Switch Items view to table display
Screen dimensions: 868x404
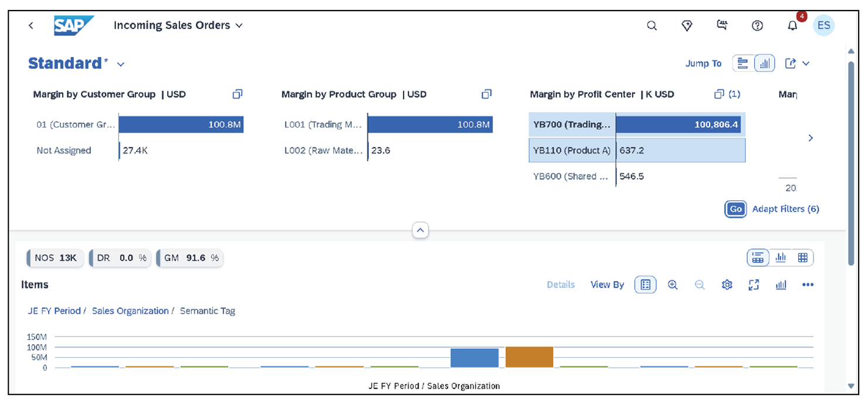pyautogui.click(x=803, y=257)
